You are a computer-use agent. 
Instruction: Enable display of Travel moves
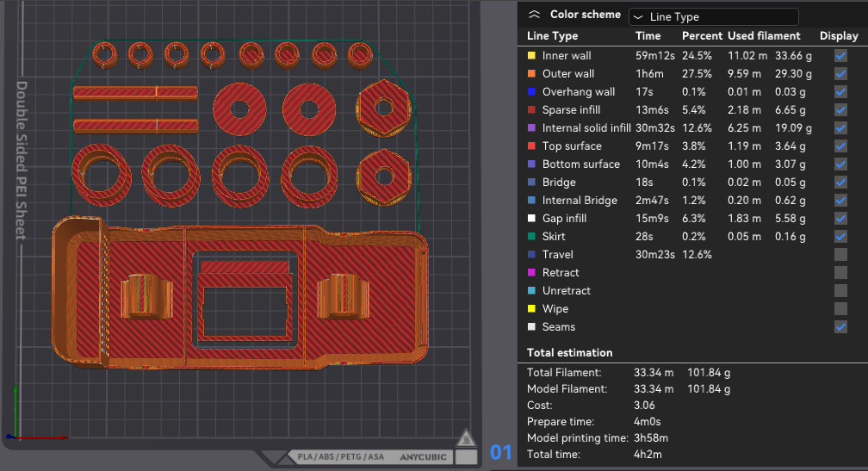pyautogui.click(x=840, y=255)
